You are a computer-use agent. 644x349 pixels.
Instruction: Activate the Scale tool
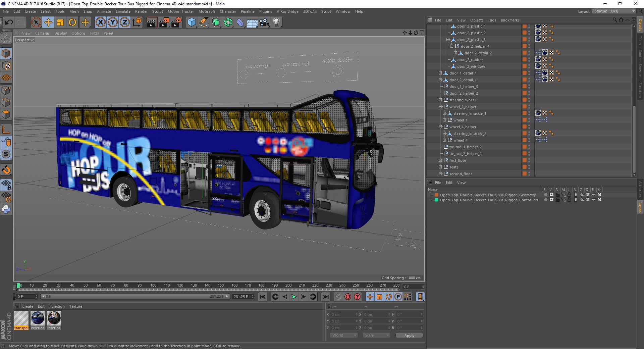pos(60,22)
